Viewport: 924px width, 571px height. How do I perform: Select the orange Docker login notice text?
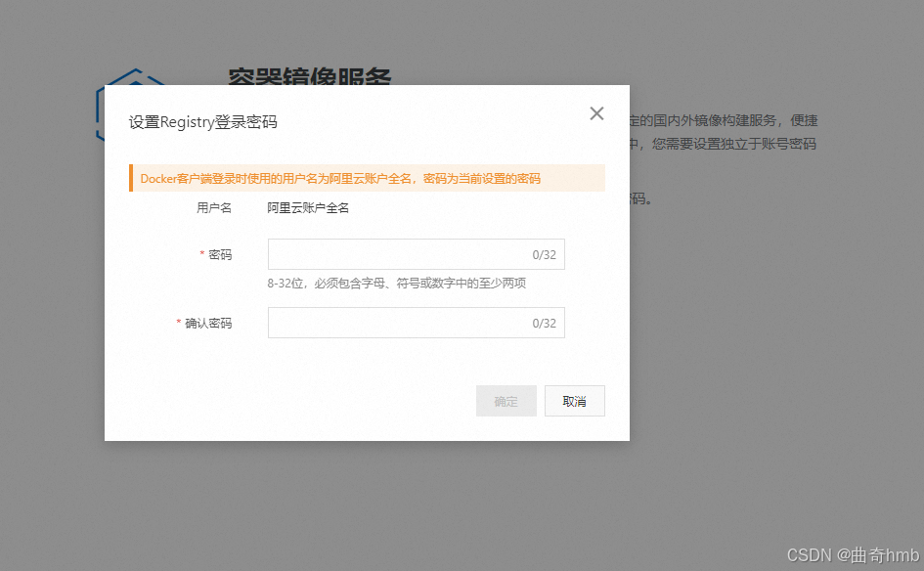[340, 179]
